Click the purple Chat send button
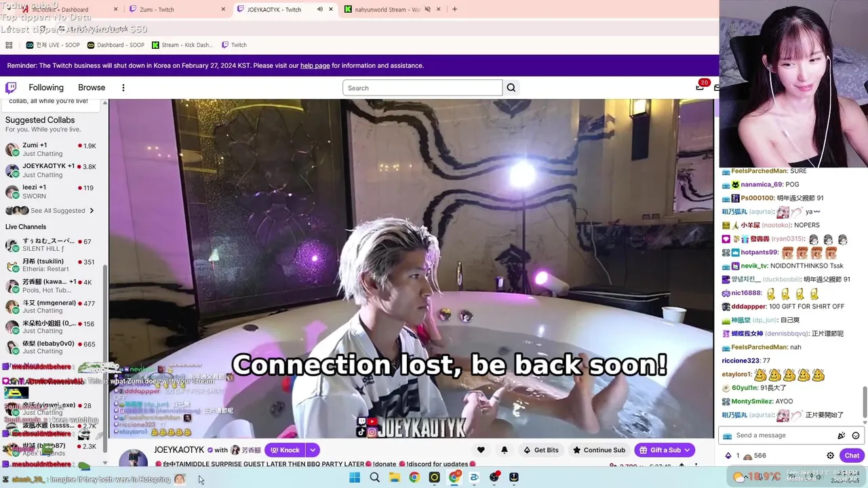Screen dimensions: 868x488 tap(852, 455)
